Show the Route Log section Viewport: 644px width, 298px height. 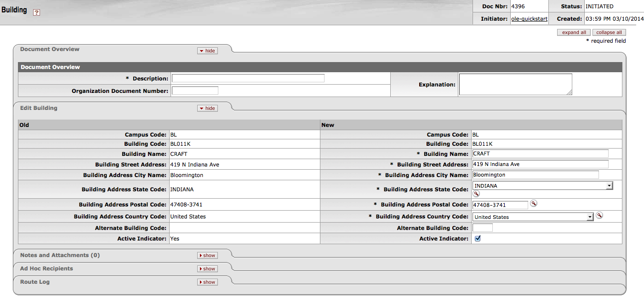click(207, 282)
